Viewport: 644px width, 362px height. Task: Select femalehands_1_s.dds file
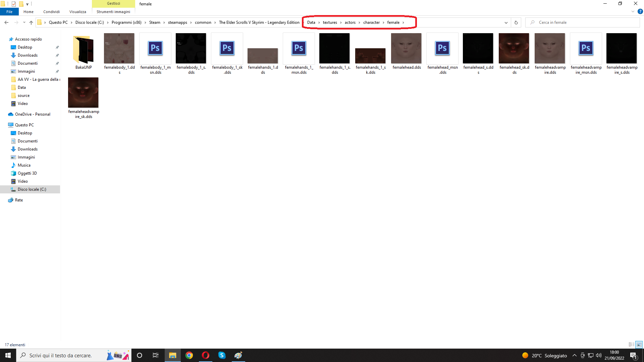pyautogui.click(x=335, y=54)
